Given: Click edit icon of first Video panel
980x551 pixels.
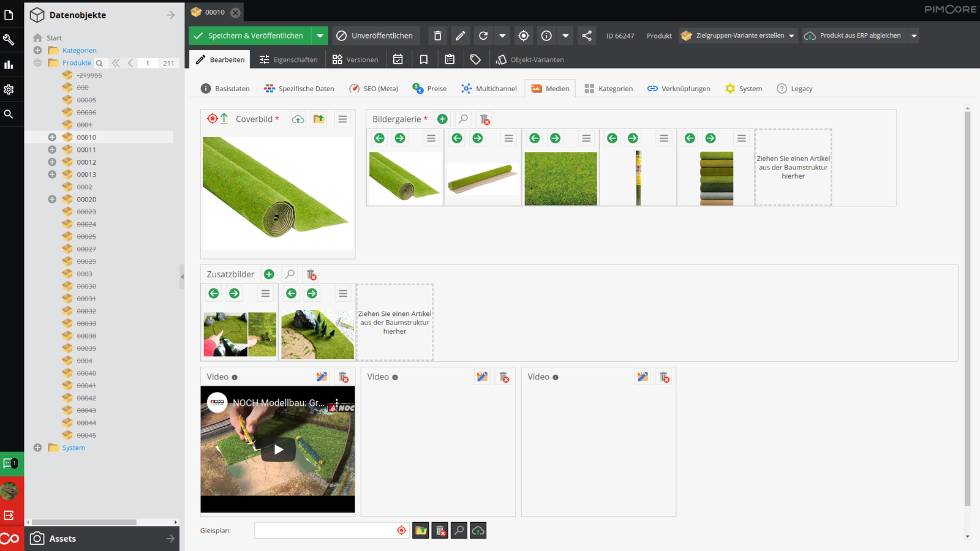Looking at the screenshot, I should (322, 377).
